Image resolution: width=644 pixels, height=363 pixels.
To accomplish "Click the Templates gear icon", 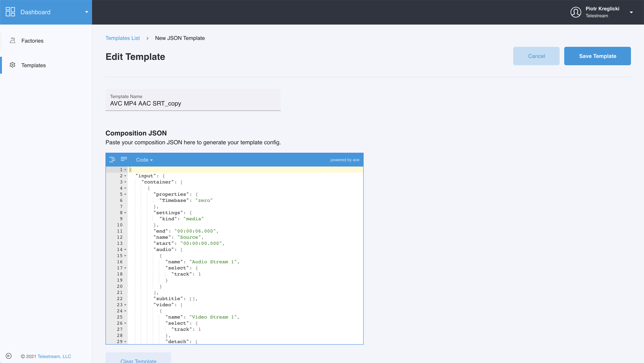I will (x=13, y=65).
